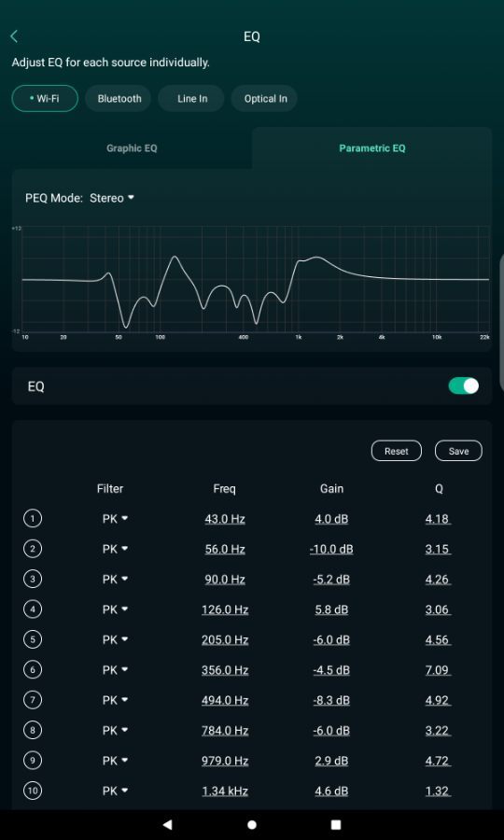
Task: Open filter type dropdown for band 9
Action: [115, 761]
